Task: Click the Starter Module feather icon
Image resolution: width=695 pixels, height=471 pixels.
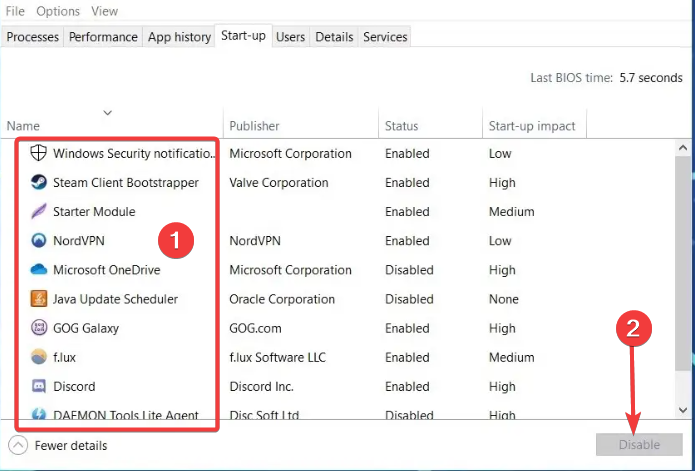Action: coord(39,211)
